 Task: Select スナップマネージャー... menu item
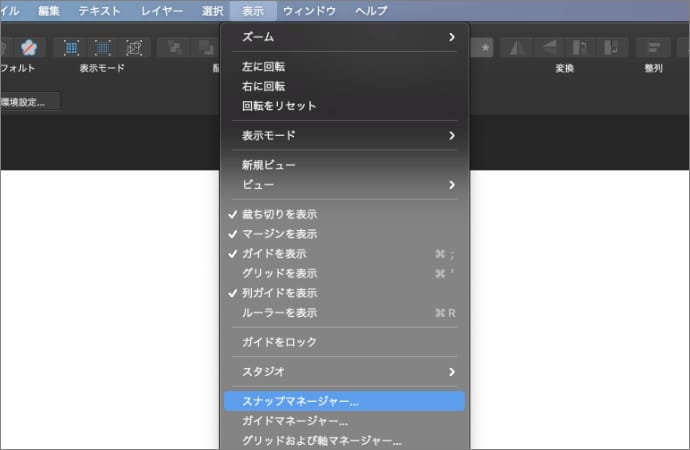tap(300, 401)
